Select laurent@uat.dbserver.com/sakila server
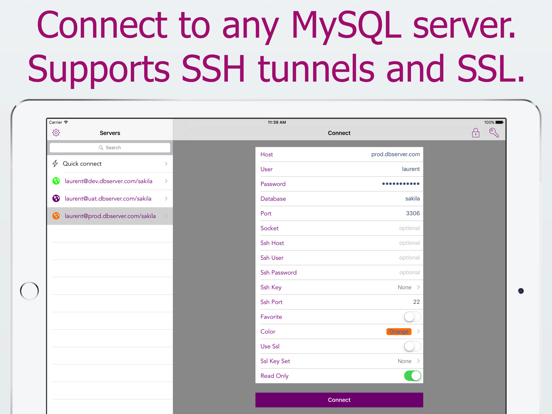Screen dimensions: 552x414 [x=110, y=199]
